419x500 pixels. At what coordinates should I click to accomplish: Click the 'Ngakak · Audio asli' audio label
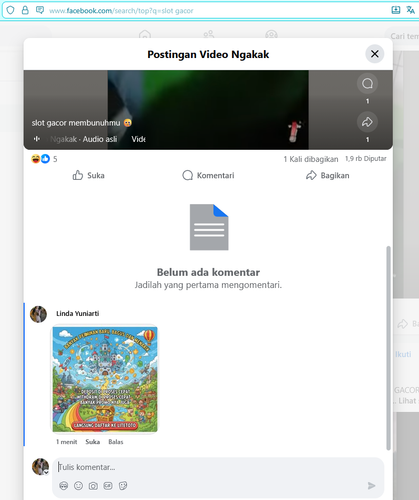click(x=84, y=139)
